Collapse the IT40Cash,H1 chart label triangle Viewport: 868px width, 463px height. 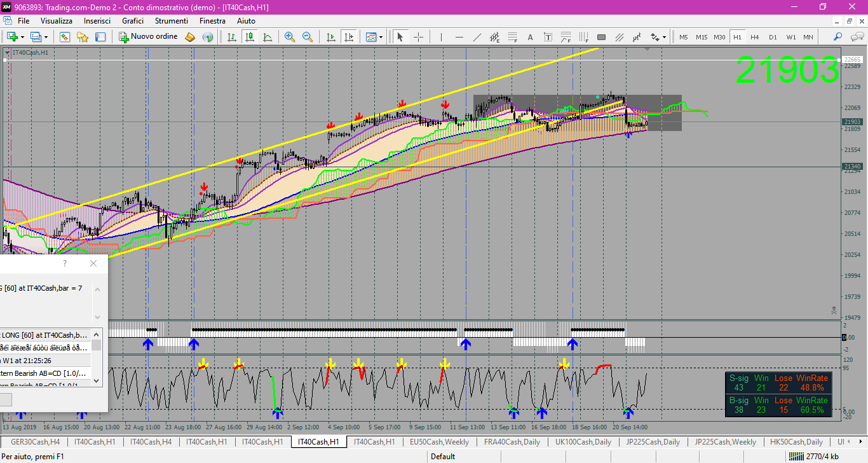(x=8, y=52)
